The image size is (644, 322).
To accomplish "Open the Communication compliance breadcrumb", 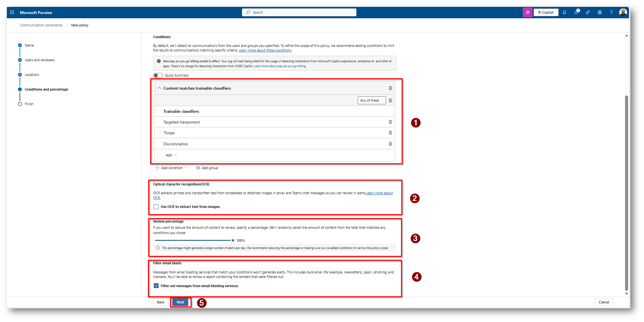I will pos(41,25).
